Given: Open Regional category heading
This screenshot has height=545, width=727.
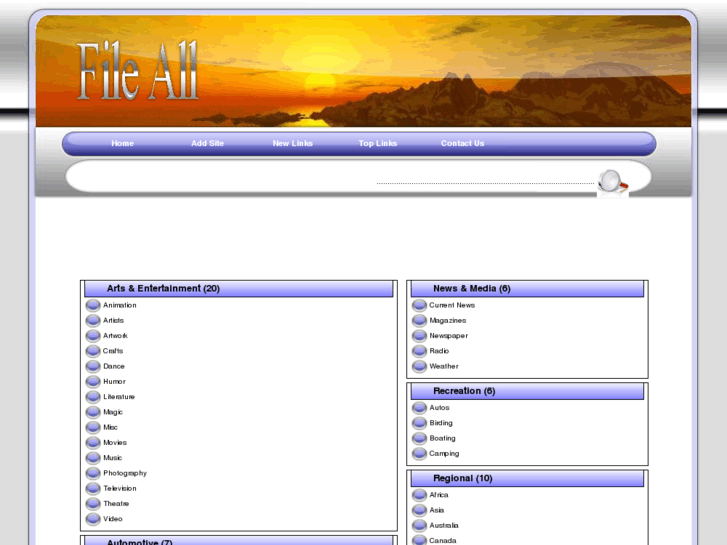Looking at the screenshot, I should pos(463,478).
